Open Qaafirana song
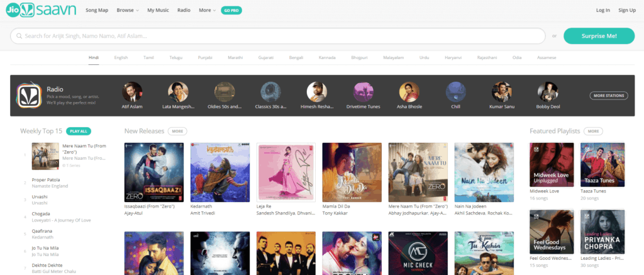This screenshot has width=644, height=275. [x=42, y=231]
